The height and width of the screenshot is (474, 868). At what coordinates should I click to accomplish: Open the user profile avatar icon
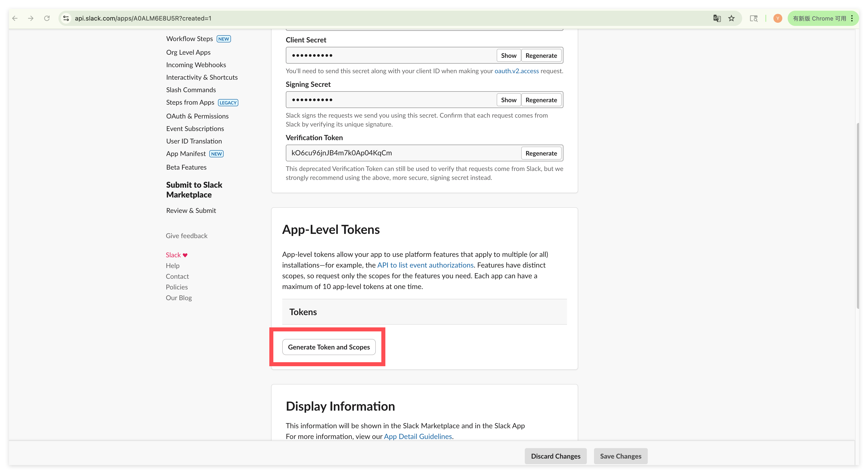coord(777,18)
